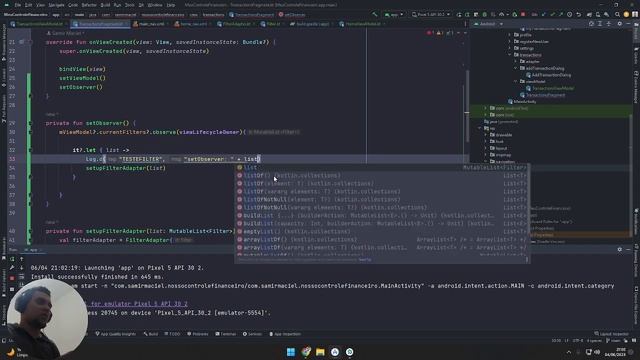The height and width of the screenshot is (360, 640).
Task: Open the Build menu
Action: (105, 5)
